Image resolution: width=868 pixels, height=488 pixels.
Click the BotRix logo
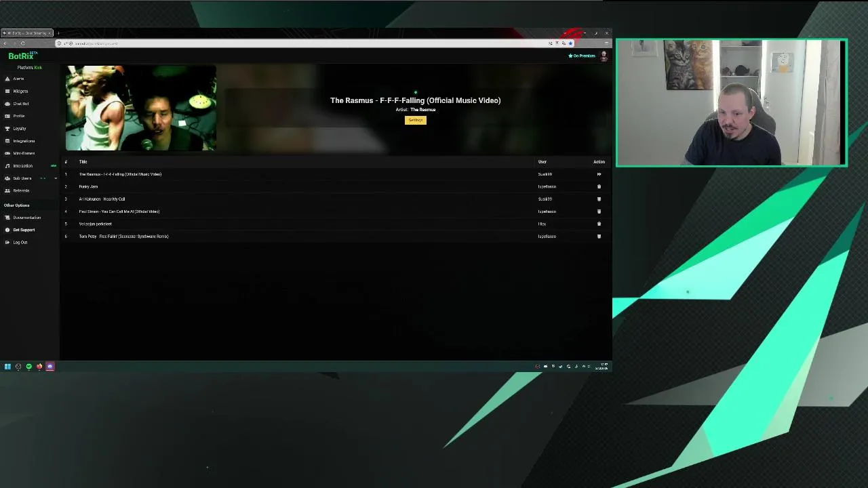[22, 56]
